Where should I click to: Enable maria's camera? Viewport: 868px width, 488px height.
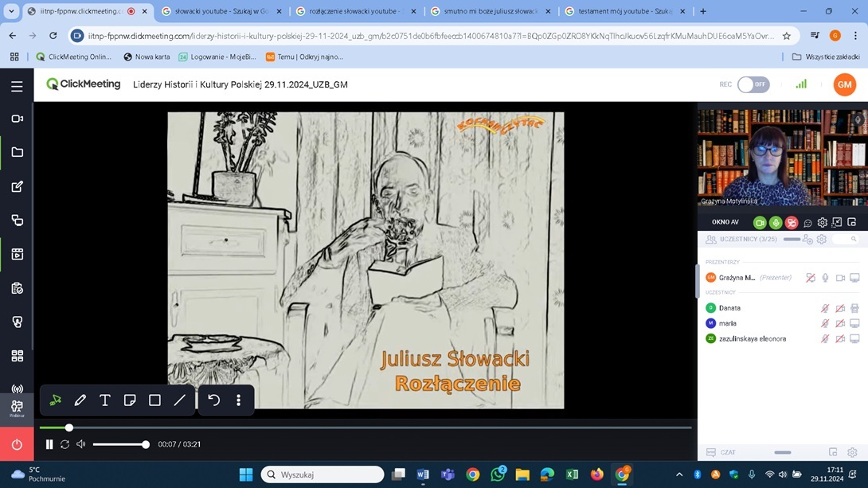click(x=840, y=323)
